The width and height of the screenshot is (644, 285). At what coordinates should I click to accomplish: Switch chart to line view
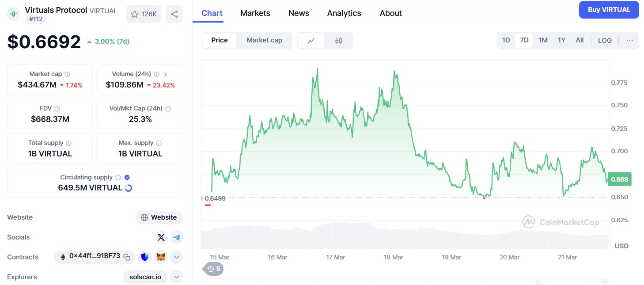[311, 41]
